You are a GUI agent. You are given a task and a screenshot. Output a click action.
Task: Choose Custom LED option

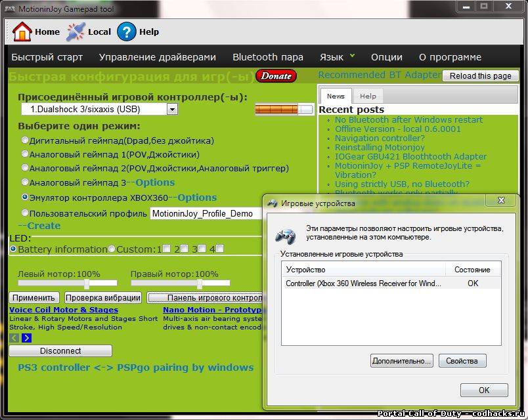coord(112,249)
